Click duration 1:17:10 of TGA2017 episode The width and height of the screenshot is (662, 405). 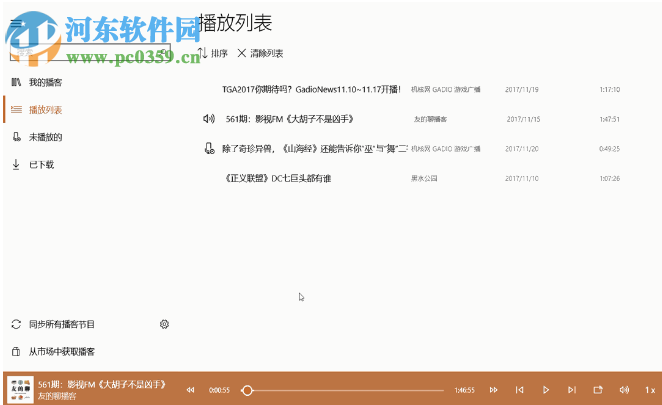(x=610, y=90)
